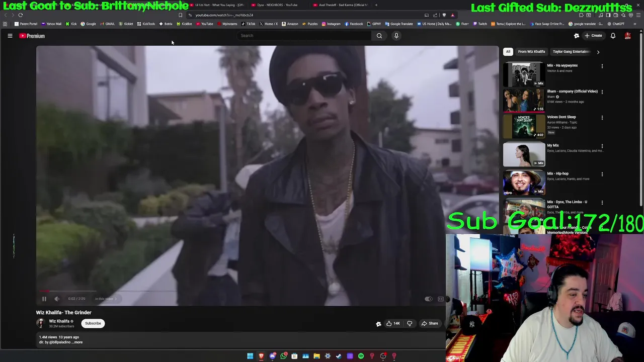Image resolution: width=644 pixels, height=362 pixels.
Task: Open the GIPHY bookmark
Action: tap(374, 24)
